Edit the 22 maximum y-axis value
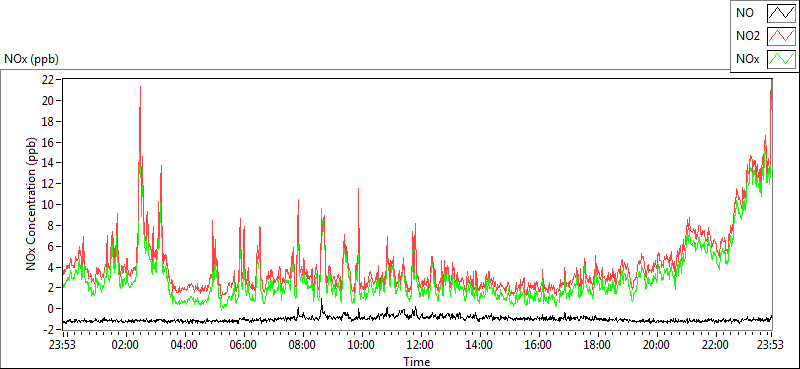The image size is (800, 369). point(48,80)
